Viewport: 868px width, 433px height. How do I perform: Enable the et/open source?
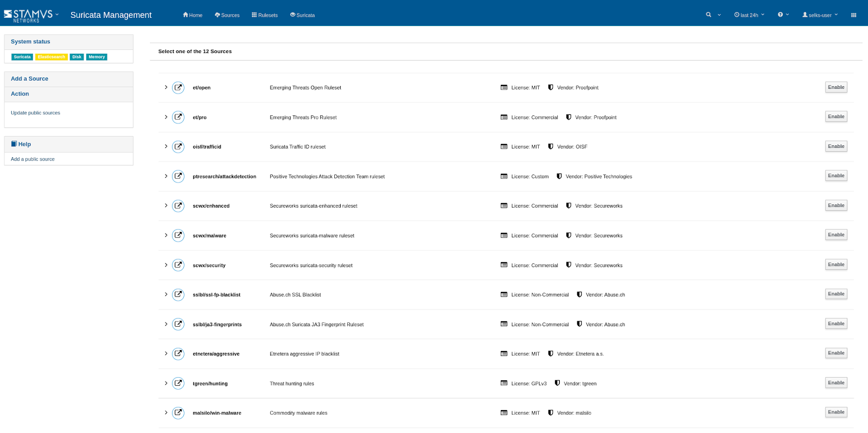tap(836, 87)
